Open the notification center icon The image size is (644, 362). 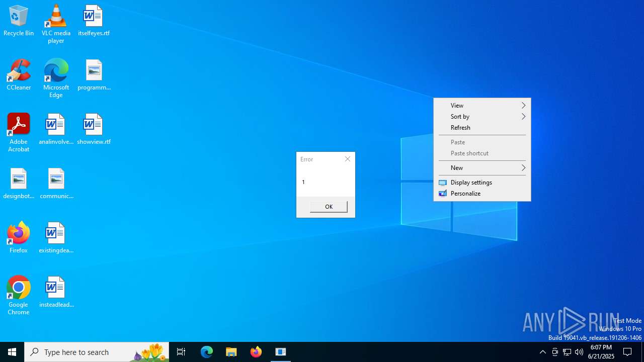627,352
